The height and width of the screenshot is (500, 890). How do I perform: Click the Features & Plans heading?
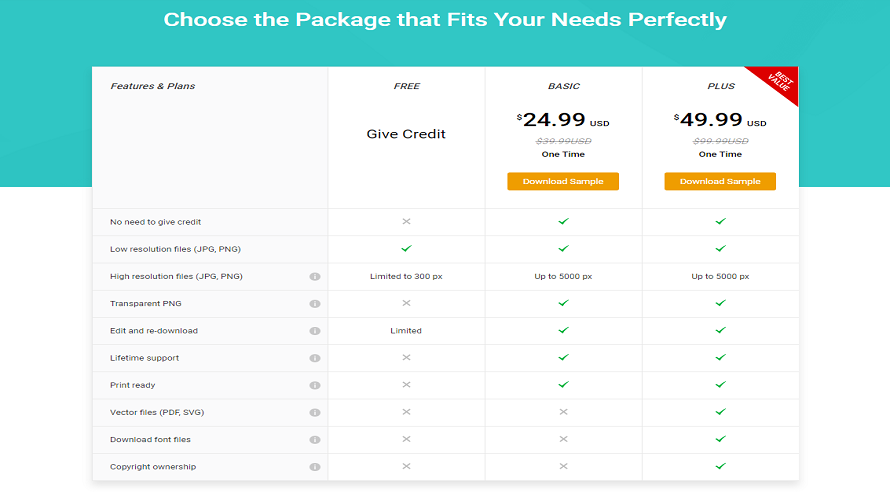point(152,86)
